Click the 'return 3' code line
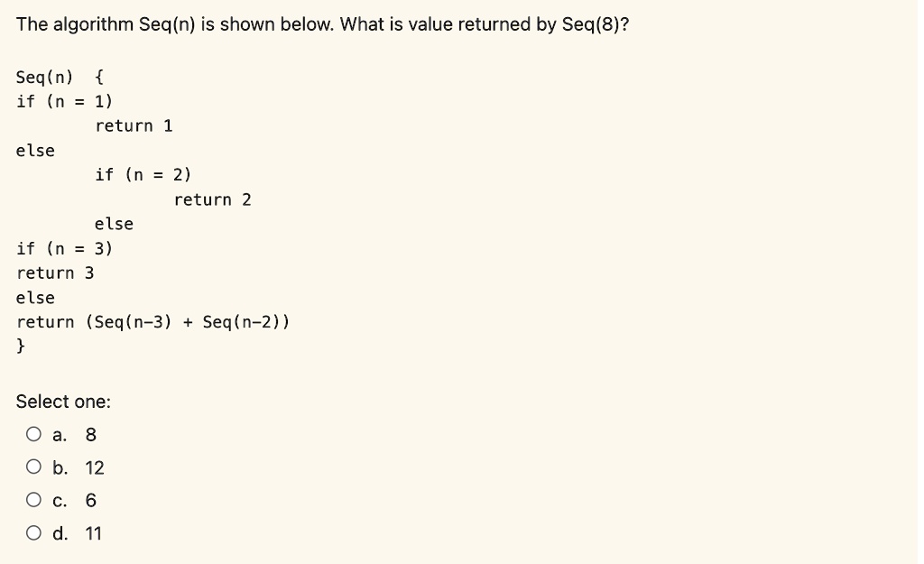The image size is (924, 564). pos(55,273)
